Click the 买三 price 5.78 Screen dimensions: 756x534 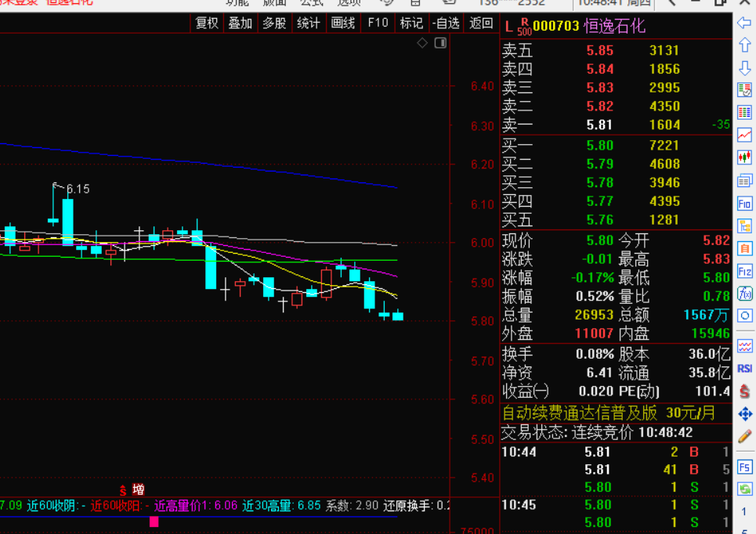600,182
